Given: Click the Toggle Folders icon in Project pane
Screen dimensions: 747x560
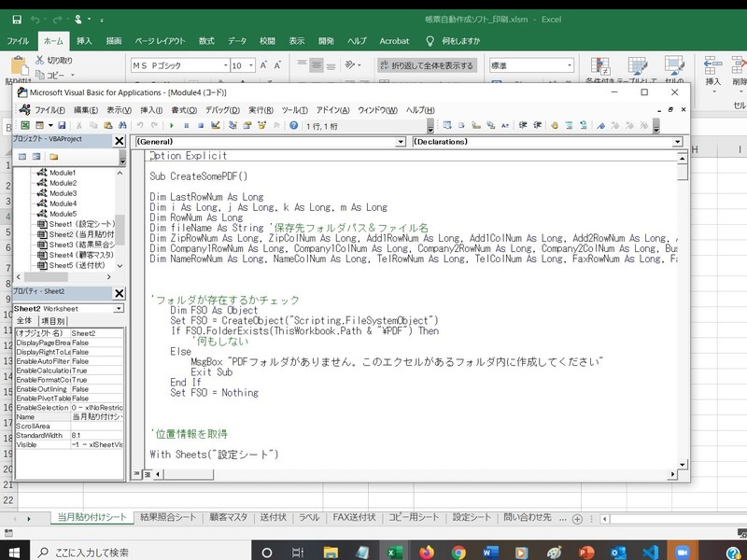Looking at the screenshot, I should click(x=52, y=156).
